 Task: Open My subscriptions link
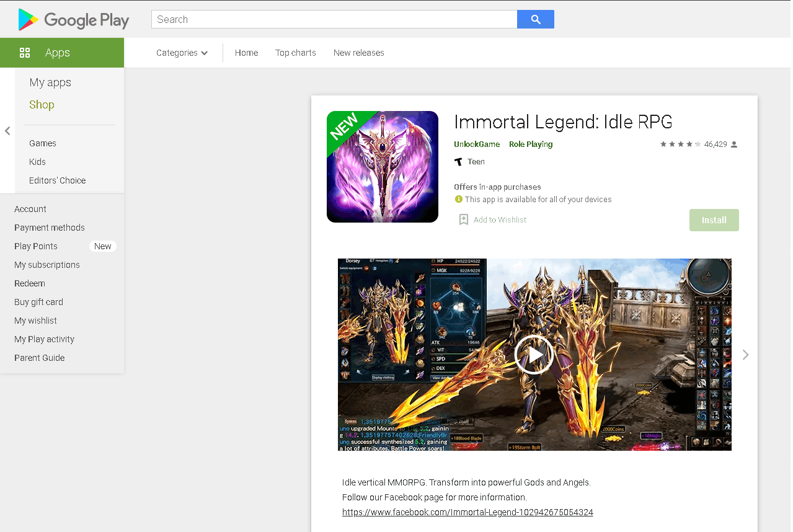(x=47, y=265)
